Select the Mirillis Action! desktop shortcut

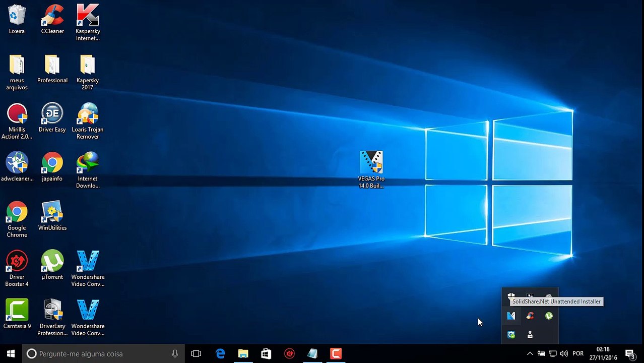(x=17, y=122)
